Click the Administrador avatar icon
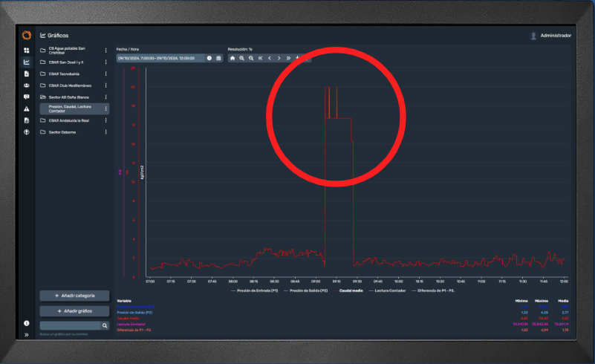The height and width of the screenshot is (364, 595). pyautogui.click(x=533, y=36)
